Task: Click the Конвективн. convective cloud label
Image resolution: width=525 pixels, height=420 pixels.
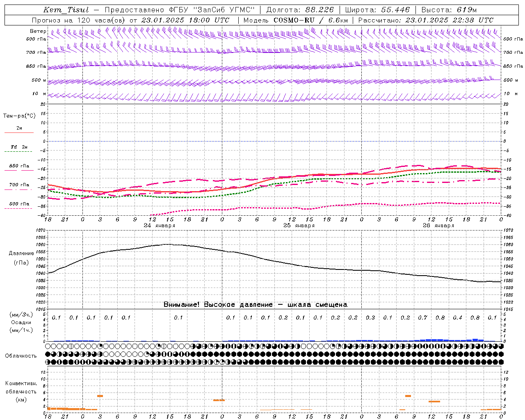Action: click(x=21, y=384)
